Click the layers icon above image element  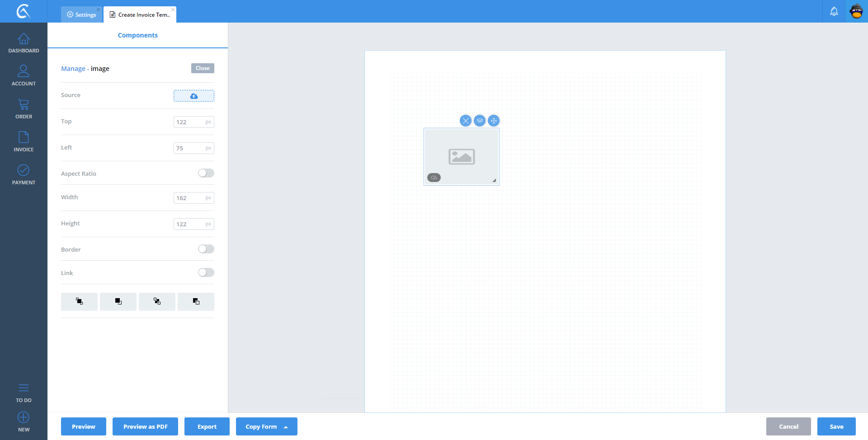coord(480,121)
